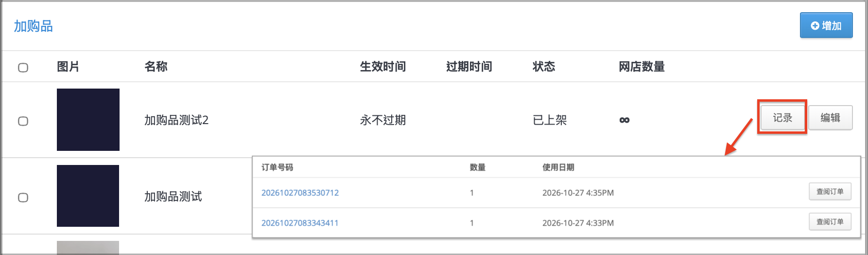This screenshot has width=868, height=255.
Task: Click quantity 1 in the 4:35PM row
Action: tap(471, 193)
